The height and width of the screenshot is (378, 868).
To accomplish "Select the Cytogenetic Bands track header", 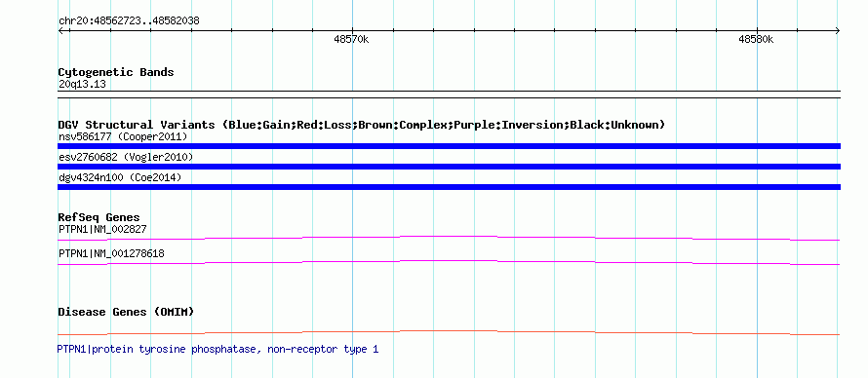I will (x=116, y=72).
